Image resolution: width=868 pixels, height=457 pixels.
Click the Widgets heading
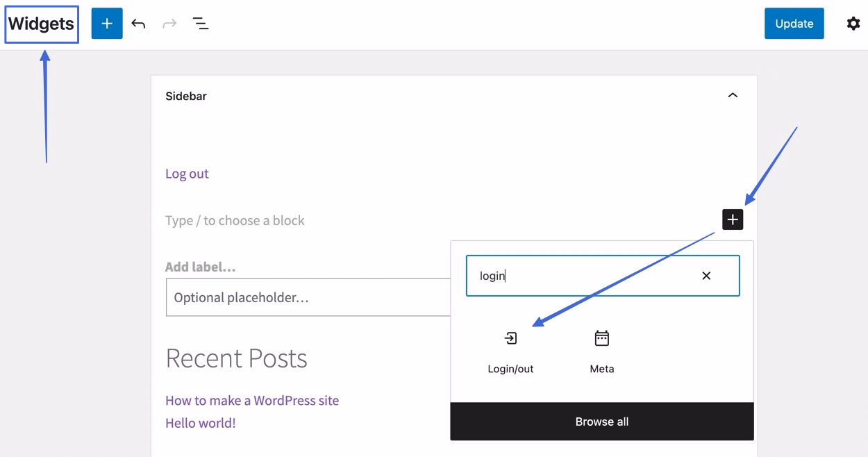click(x=41, y=24)
